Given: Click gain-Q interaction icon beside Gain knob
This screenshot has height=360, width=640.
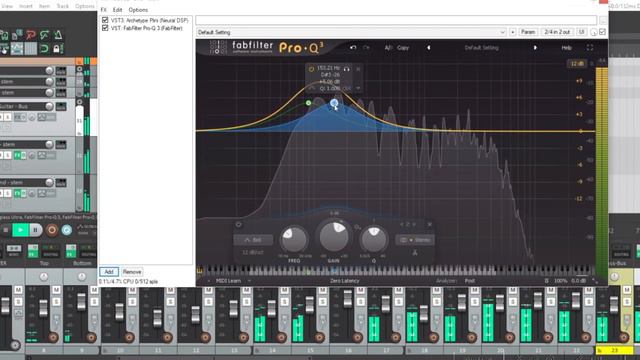Looking at the screenshot, I should [357, 227].
